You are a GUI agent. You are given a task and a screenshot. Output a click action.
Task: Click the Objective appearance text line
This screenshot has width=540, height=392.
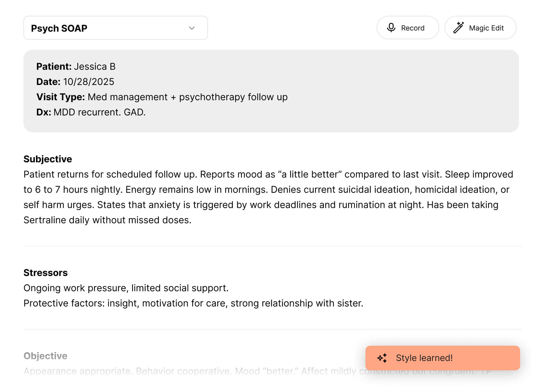(187, 371)
